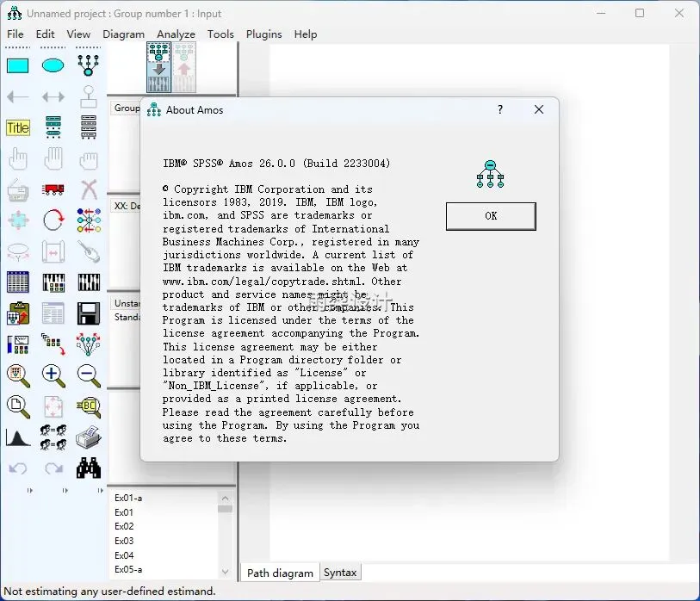This screenshot has width=700, height=601.
Task: Open the list variables in model tool
Action: point(53,127)
